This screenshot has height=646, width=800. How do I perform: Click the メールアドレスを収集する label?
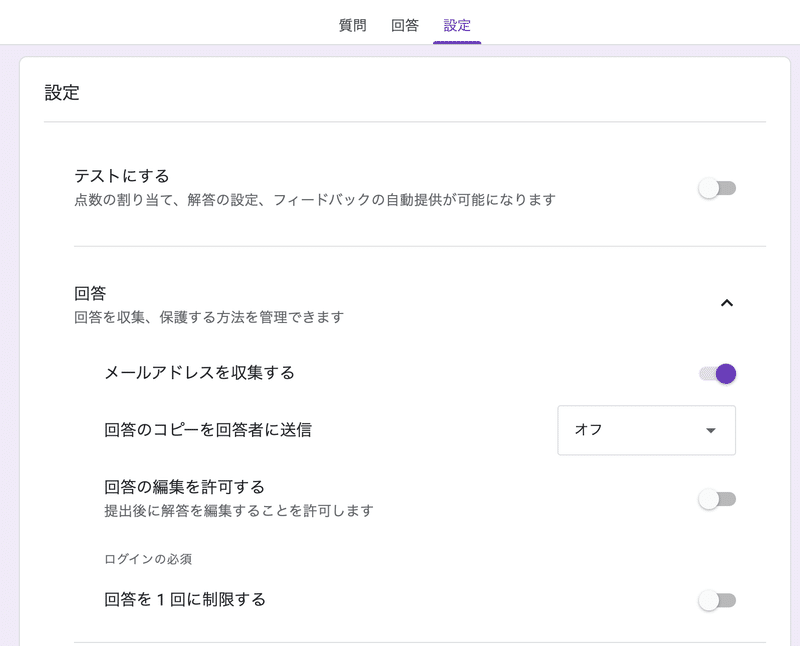point(199,372)
